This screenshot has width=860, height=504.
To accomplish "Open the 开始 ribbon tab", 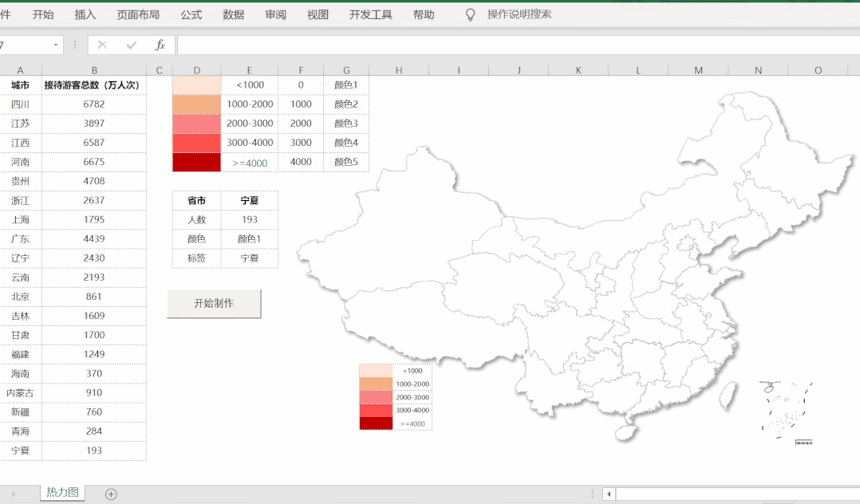I will pos(43,15).
